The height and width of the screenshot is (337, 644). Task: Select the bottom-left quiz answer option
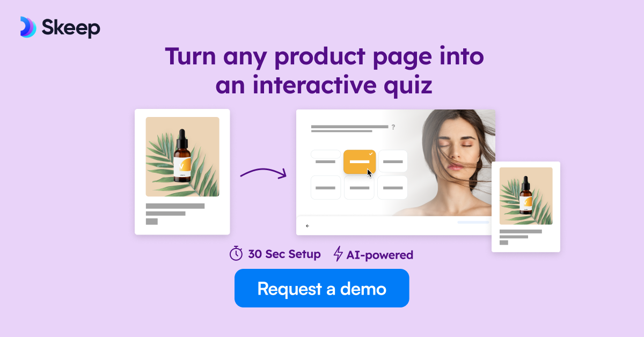(326, 188)
